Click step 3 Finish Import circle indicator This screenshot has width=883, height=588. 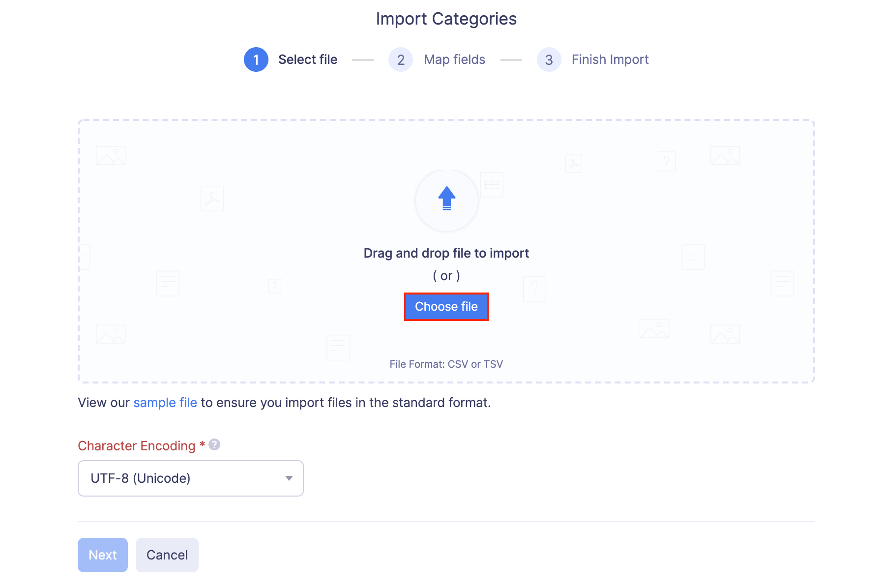coord(549,59)
